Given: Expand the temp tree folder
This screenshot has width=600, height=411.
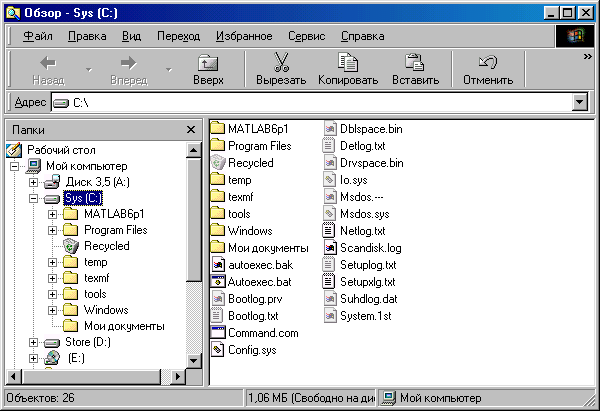Looking at the screenshot, I should [52, 263].
